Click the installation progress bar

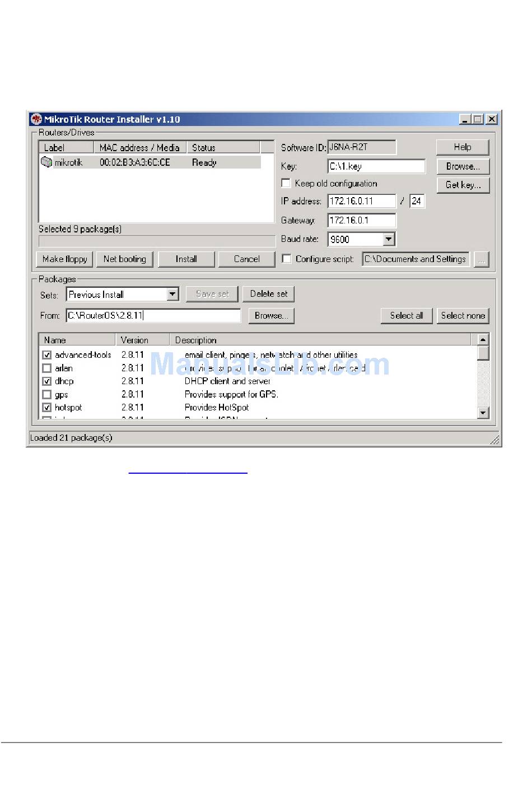coord(157,241)
